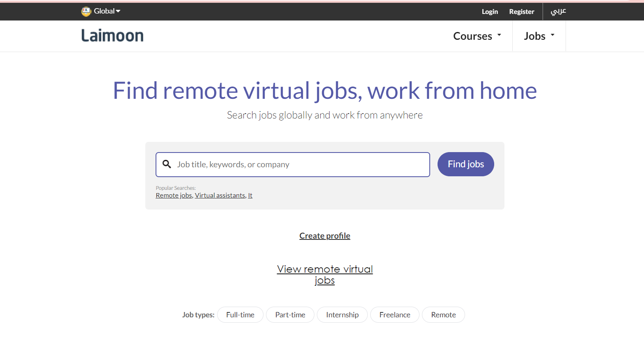Viewport: 644px width, 353px height.
Task: Switch language to Arabic
Action: pyautogui.click(x=558, y=11)
